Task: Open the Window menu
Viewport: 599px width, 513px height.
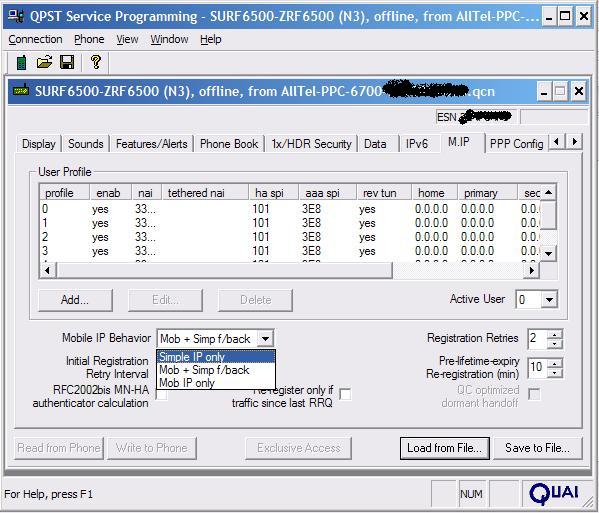Action: (169, 39)
